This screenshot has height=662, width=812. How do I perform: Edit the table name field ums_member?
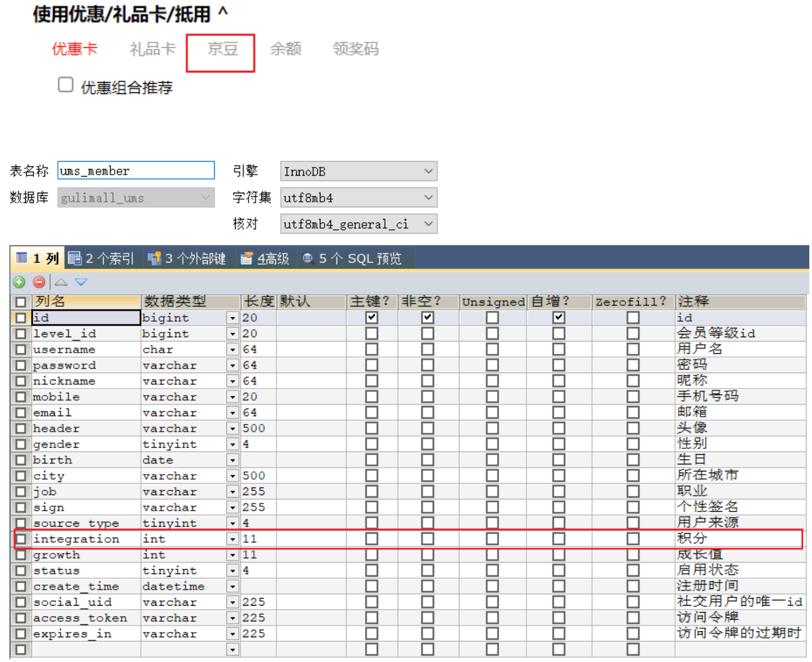pyautogui.click(x=136, y=171)
